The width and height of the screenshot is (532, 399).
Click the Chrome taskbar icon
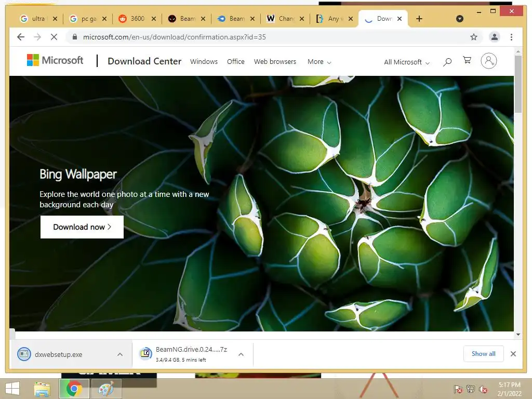(74, 389)
